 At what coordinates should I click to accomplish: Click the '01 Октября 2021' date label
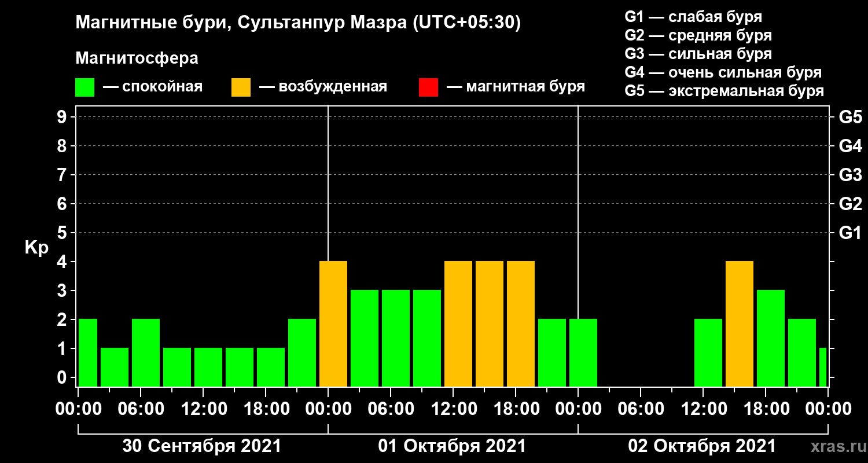pos(452,446)
